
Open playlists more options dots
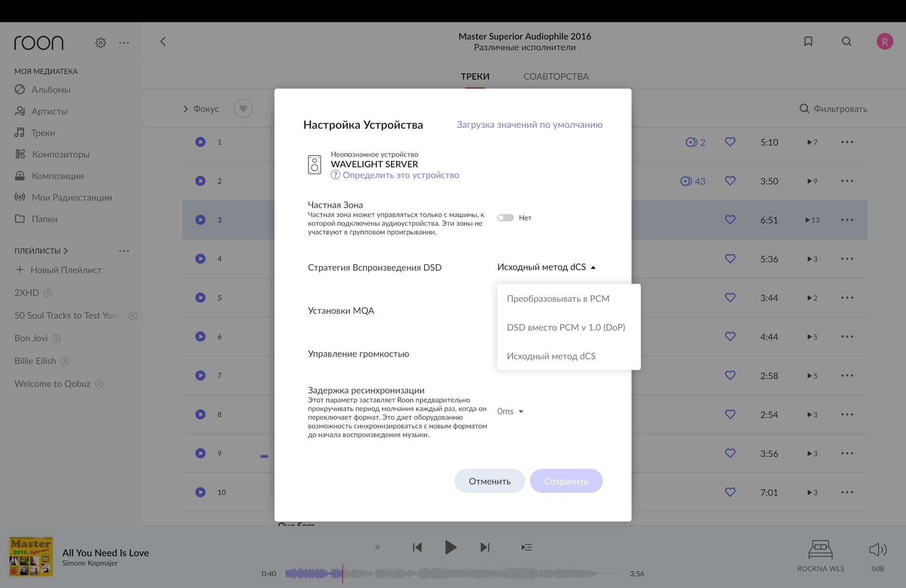(124, 251)
